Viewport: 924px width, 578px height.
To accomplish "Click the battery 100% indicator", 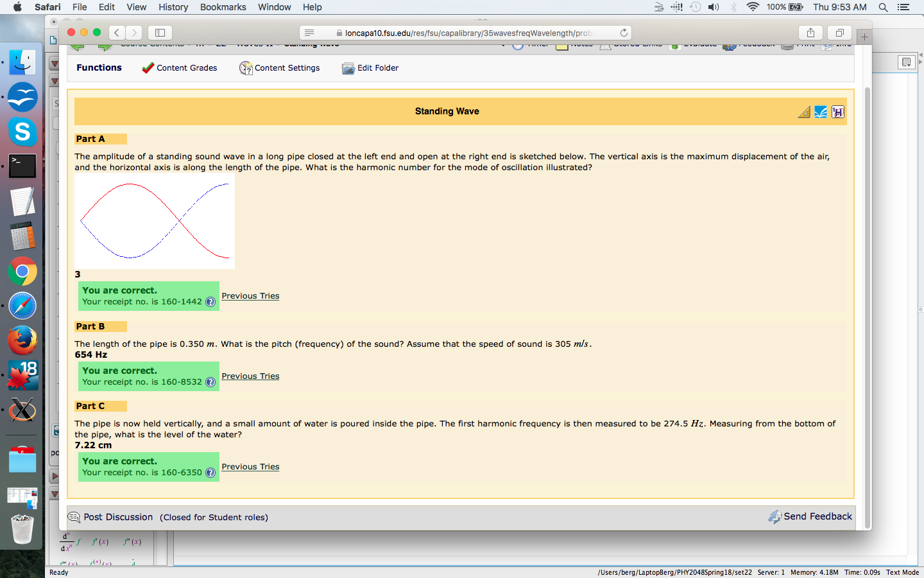I will pyautogui.click(x=785, y=7).
